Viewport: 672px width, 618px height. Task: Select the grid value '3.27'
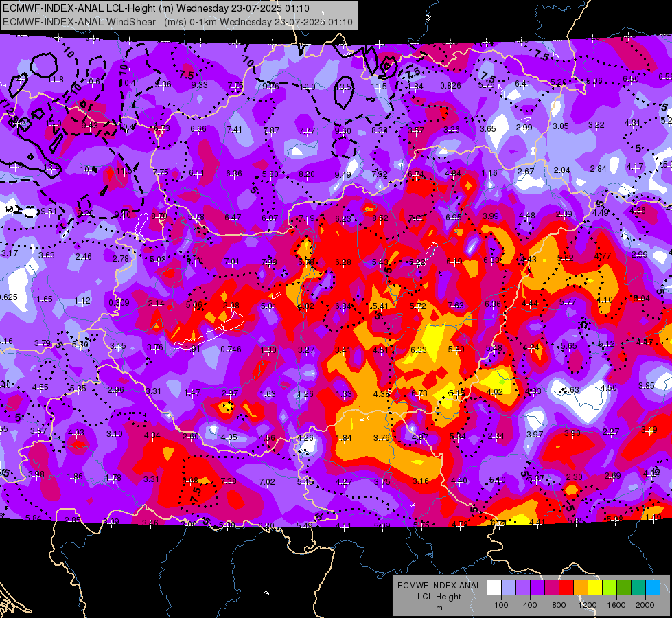[x=306, y=350]
